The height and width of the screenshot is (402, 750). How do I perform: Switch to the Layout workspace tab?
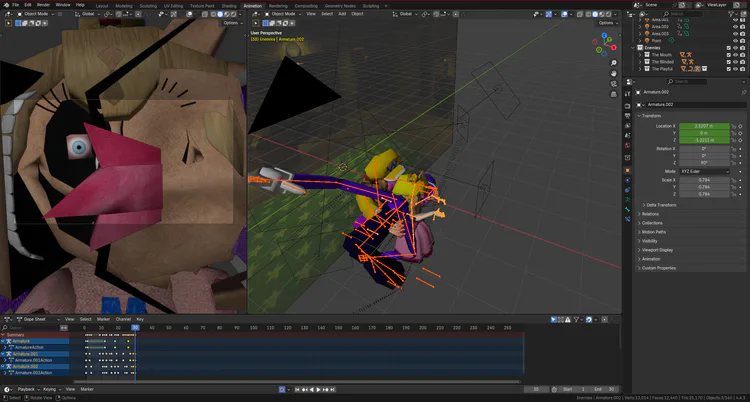point(102,6)
